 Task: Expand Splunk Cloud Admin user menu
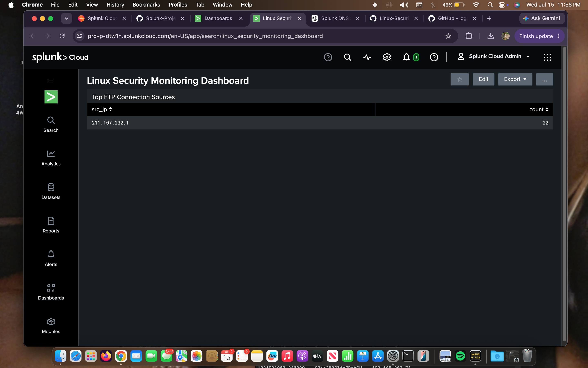(493, 56)
